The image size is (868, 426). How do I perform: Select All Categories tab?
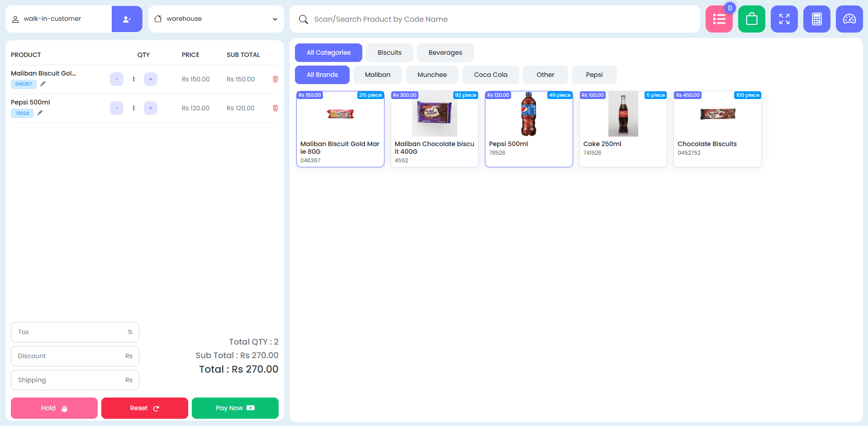328,52
